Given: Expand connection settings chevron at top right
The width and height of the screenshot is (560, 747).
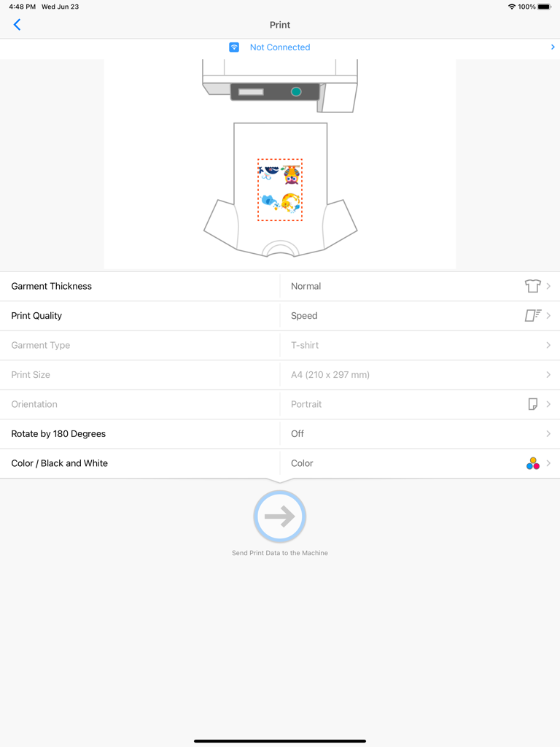Looking at the screenshot, I should click(553, 47).
